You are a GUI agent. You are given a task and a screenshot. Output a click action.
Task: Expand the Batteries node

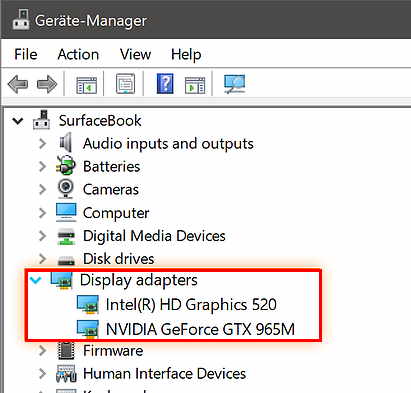42,167
